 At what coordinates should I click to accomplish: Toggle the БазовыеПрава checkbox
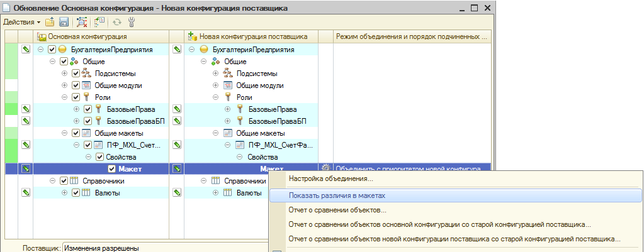(88, 109)
